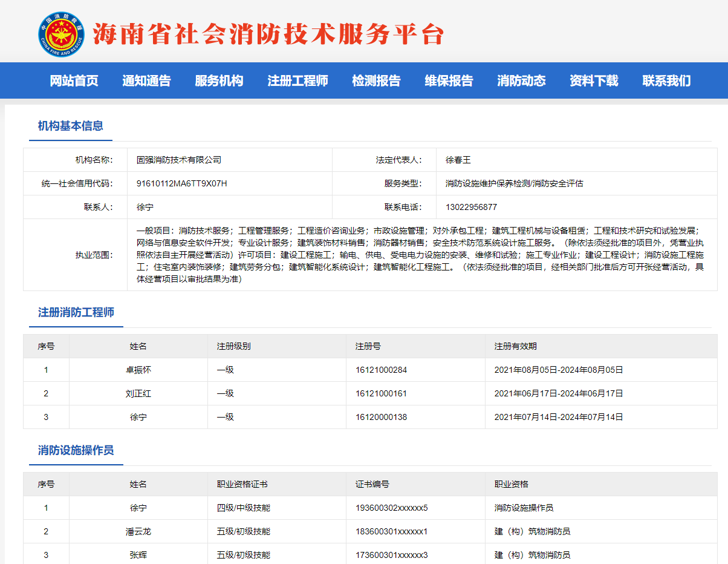The width and height of the screenshot is (728, 564).
Task: Open the 维保报告 menu entry
Action: pos(449,80)
